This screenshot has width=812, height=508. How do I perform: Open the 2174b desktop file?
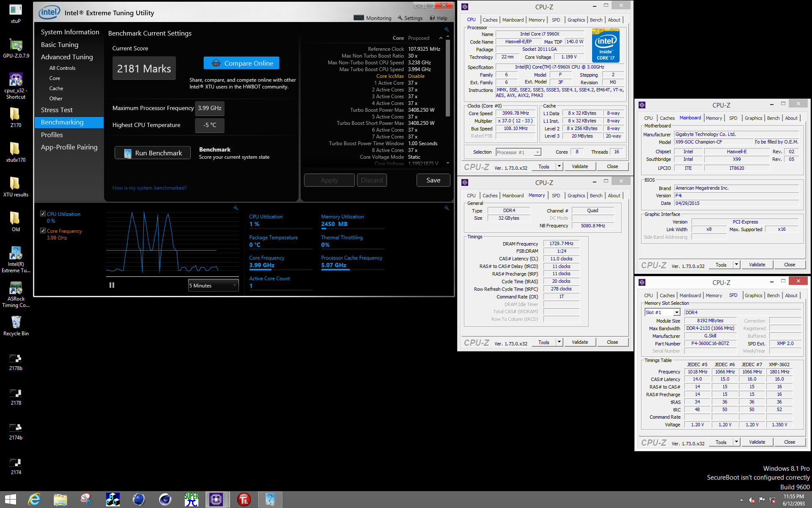click(16, 431)
